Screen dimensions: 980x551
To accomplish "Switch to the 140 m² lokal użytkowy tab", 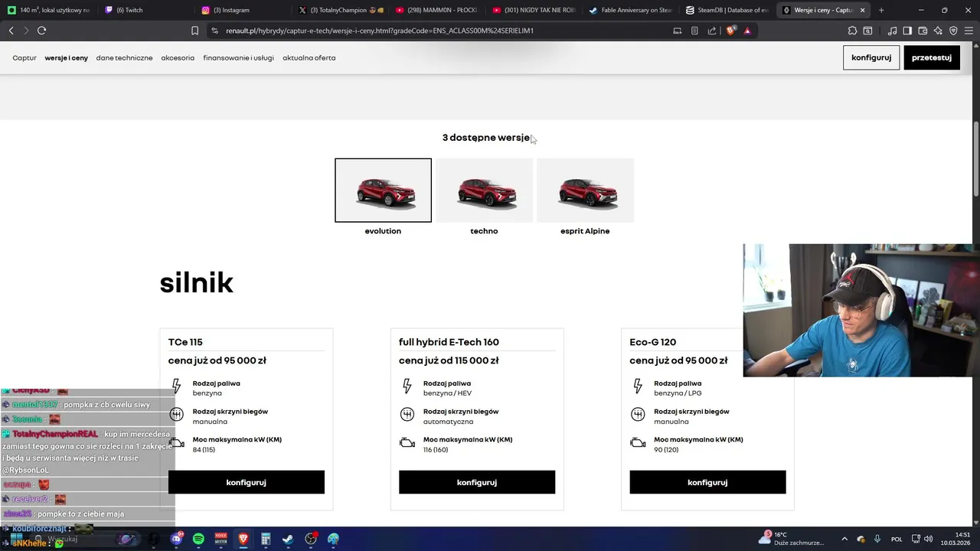I will [x=48, y=10].
